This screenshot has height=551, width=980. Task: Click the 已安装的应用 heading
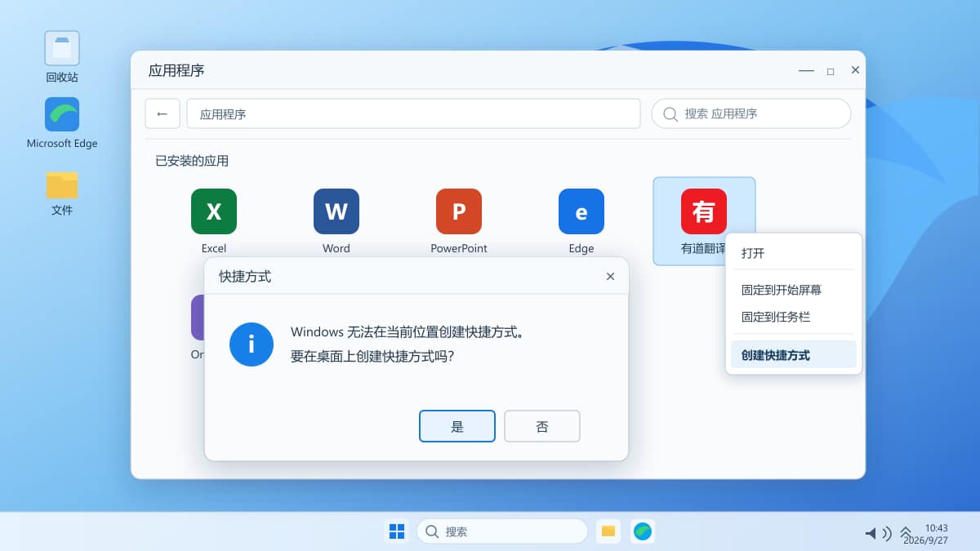[192, 161]
